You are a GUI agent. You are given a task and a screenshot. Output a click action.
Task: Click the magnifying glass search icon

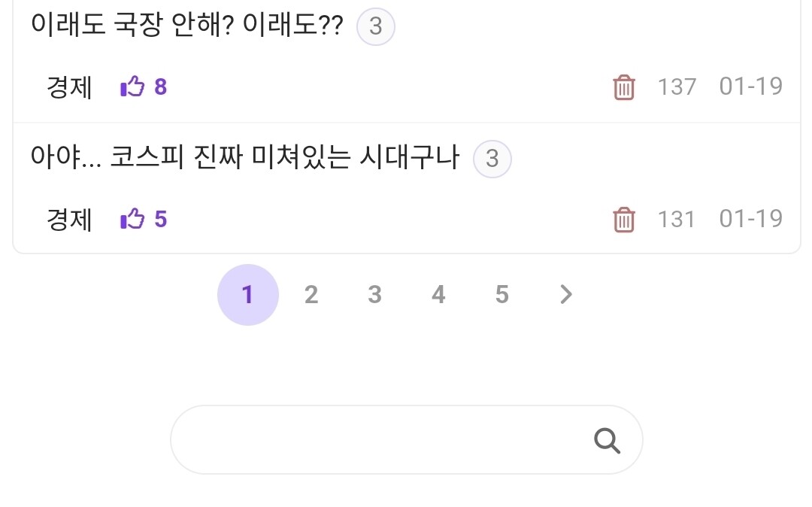(607, 440)
